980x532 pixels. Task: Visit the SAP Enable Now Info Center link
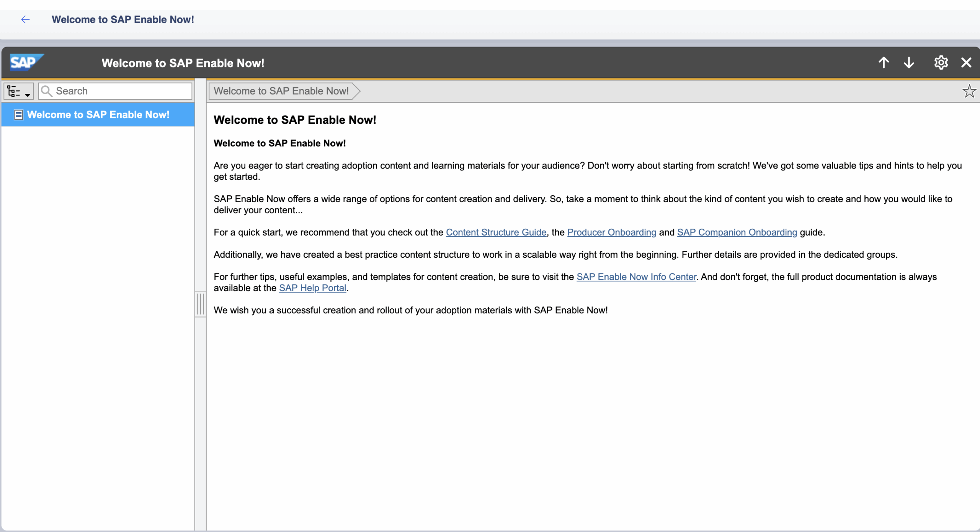636,277
